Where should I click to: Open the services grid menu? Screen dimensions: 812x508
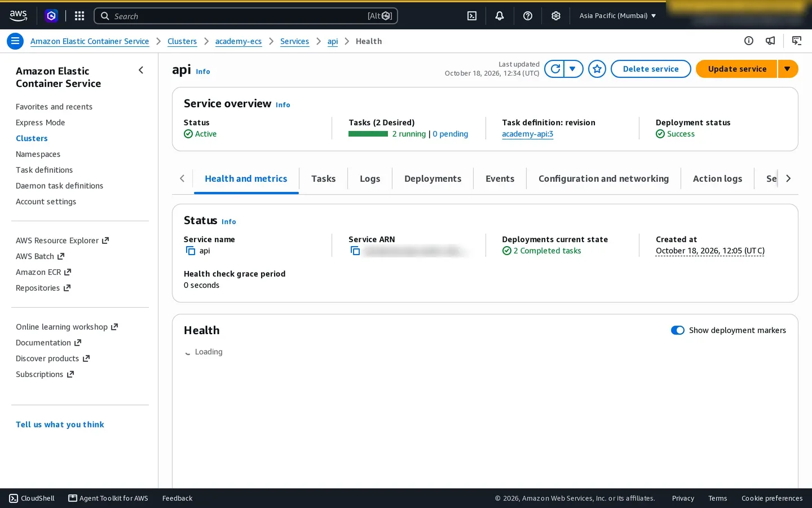click(80, 16)
